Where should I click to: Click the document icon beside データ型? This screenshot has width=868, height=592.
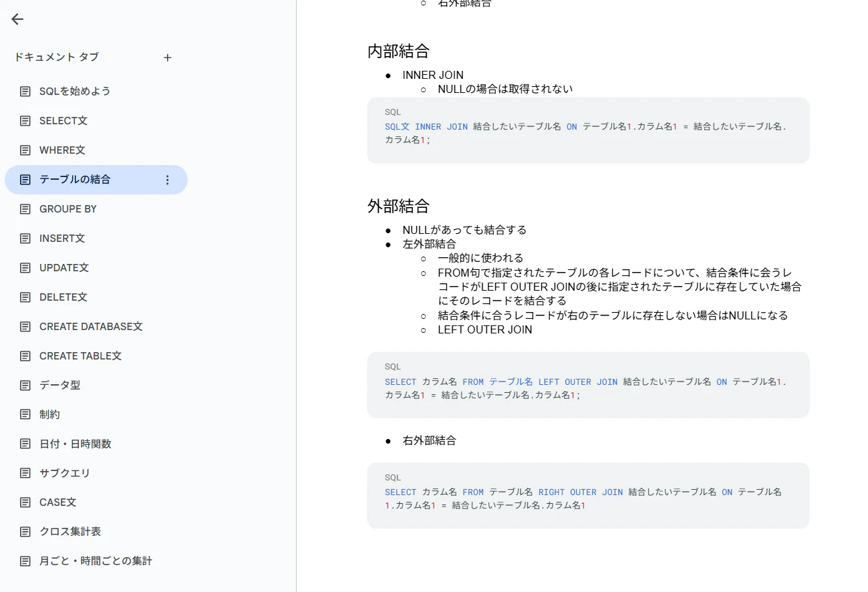pos(25,386)
